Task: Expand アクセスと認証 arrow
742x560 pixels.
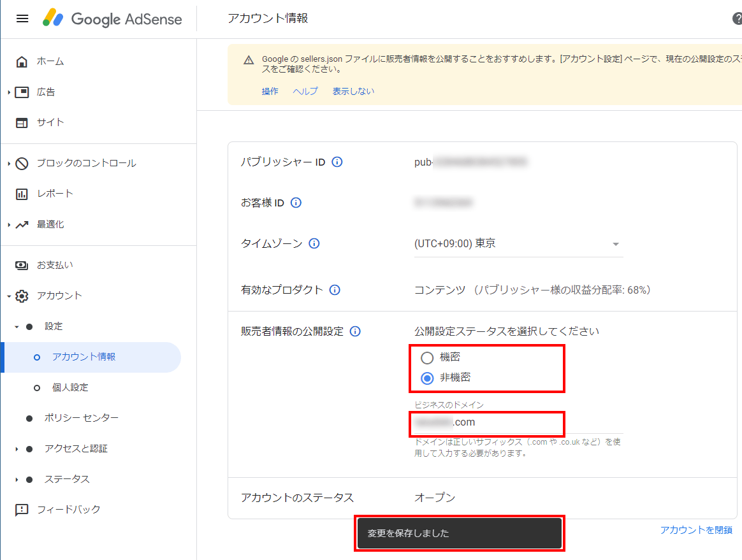Action: [x=17, y=449]
